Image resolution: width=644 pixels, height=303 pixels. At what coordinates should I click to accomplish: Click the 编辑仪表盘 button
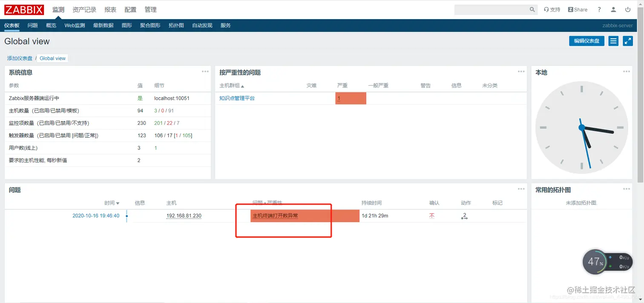pyautogui.click(x=586, y=41)
